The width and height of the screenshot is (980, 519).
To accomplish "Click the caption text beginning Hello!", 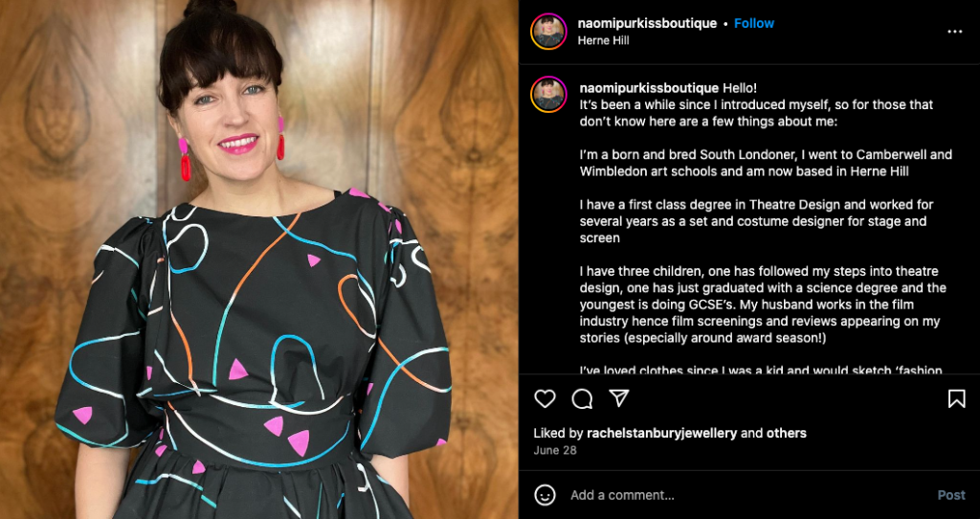I will pos(766,228).
